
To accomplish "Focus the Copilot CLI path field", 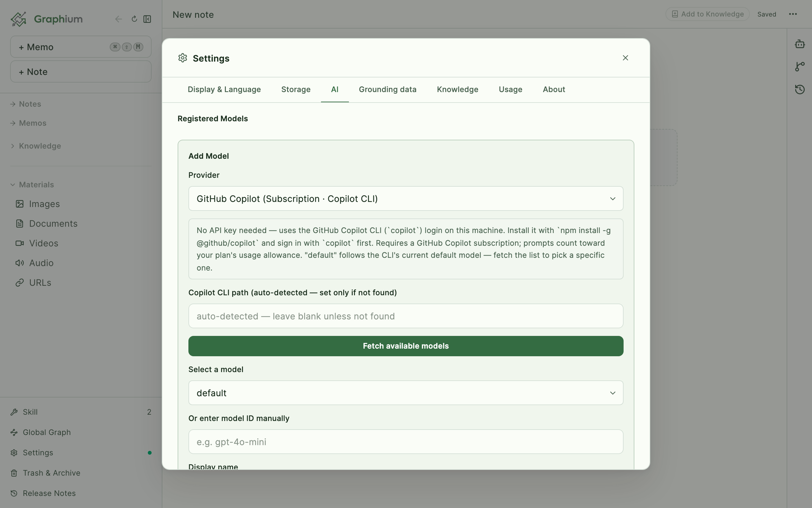I will point(406,316).
